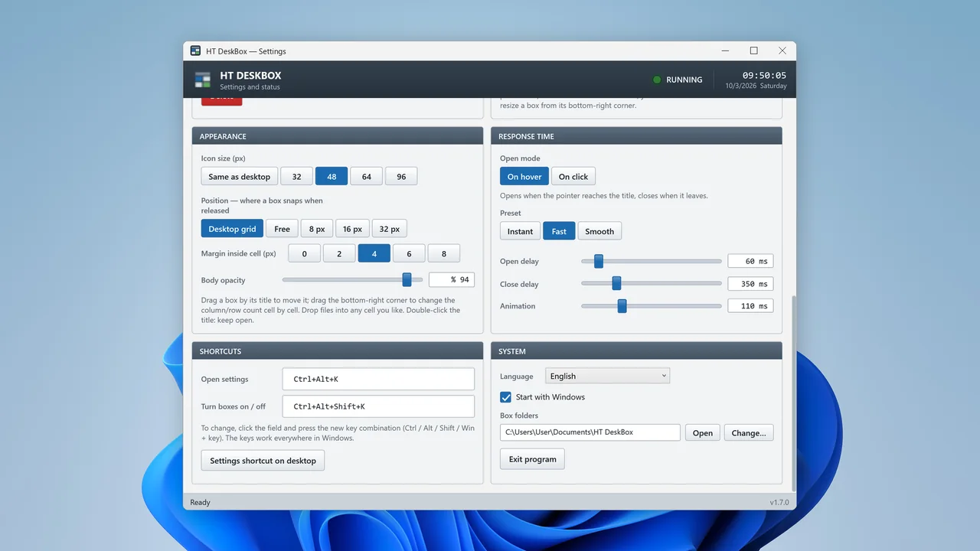The image size is (980, 551).
Task: Click the Open button beside the box folders path
Action: pyautogui.click(x=703, y=432)
